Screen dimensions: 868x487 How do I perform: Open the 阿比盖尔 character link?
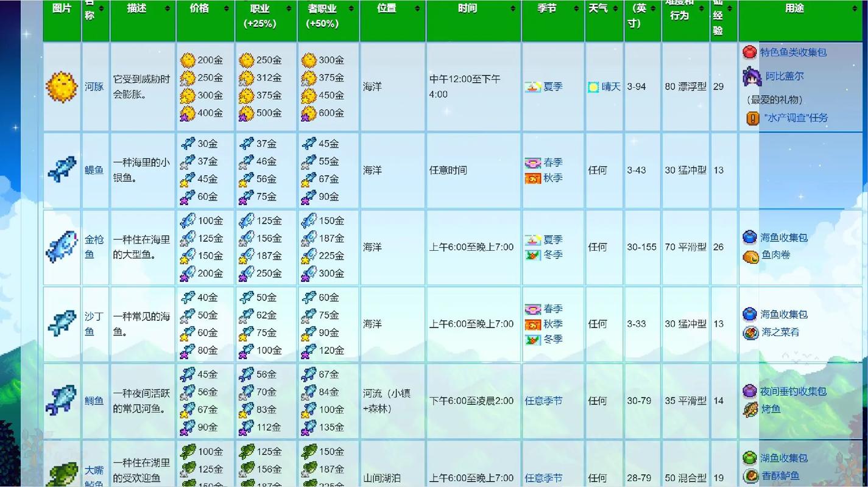pyautogui.click(x=785, y=77)
